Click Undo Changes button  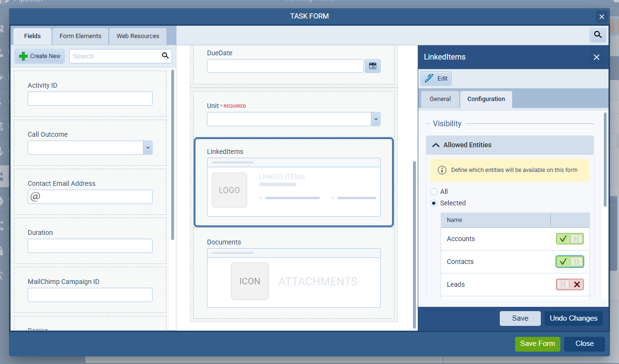(x=573, y=318)
